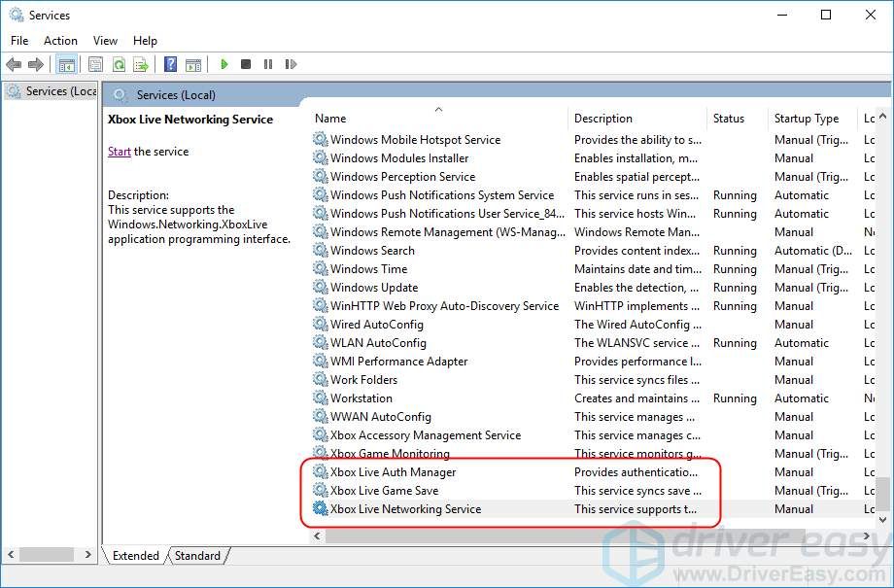Click the Export List toolbar icon

click(x=141, y=64)
